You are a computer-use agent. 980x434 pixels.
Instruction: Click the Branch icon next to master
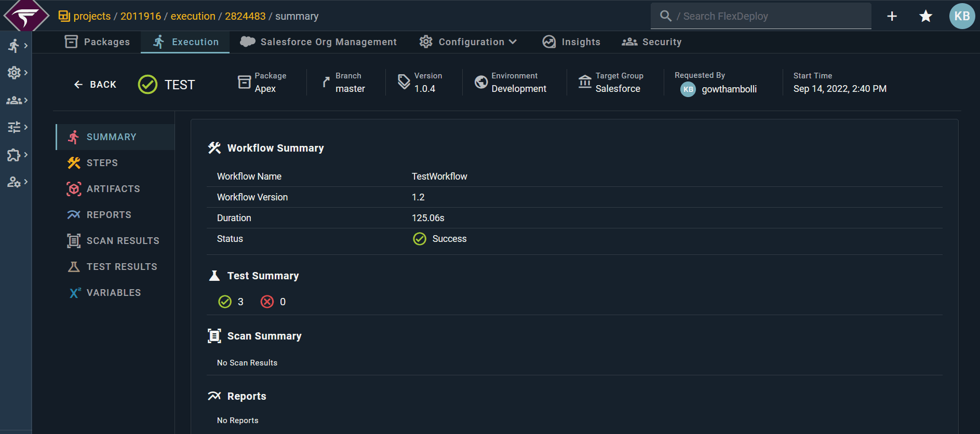click(326, 82)
